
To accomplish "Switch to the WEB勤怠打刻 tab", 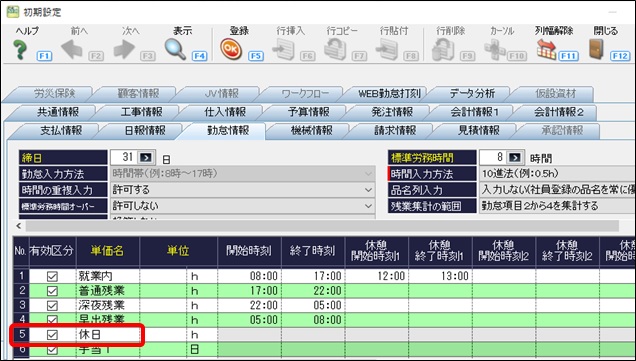I will (x=389, y=94).
